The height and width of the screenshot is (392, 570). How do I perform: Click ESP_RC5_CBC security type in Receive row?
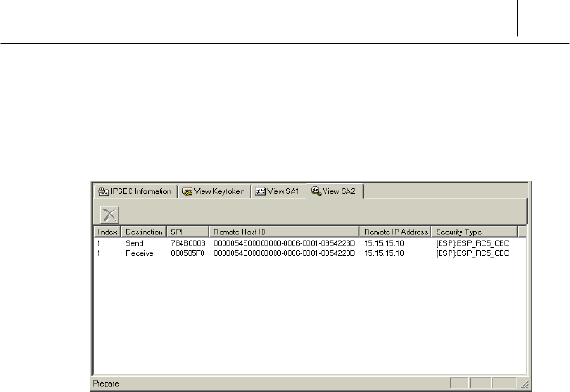(472, 253)
